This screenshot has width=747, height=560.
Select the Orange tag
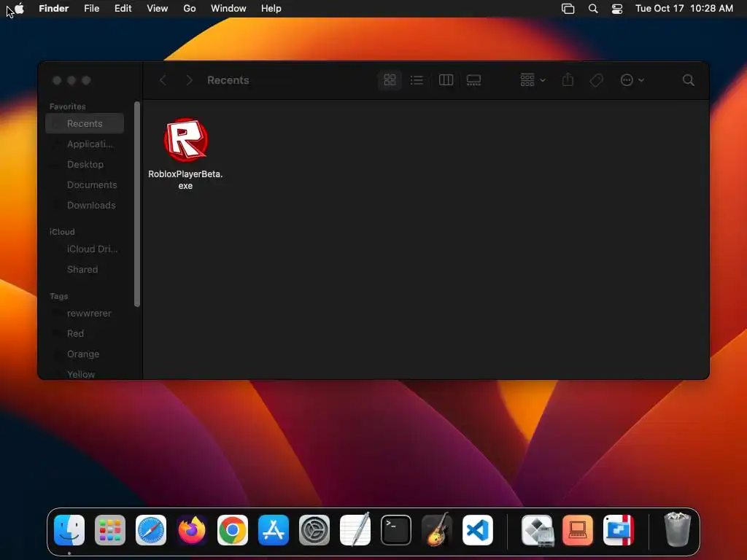click(x=85, y=354)
